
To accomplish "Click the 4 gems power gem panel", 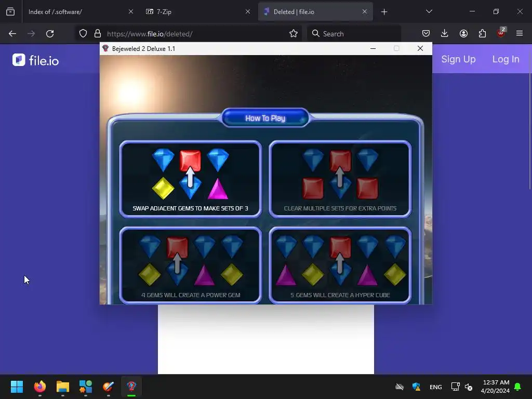I will pyautogui.click(x=190, y=265).
